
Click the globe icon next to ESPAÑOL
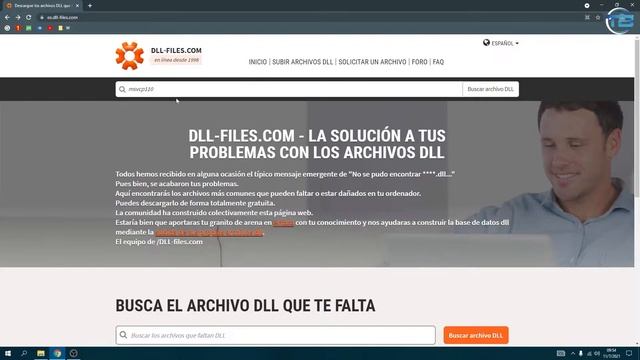coord(486,42)
